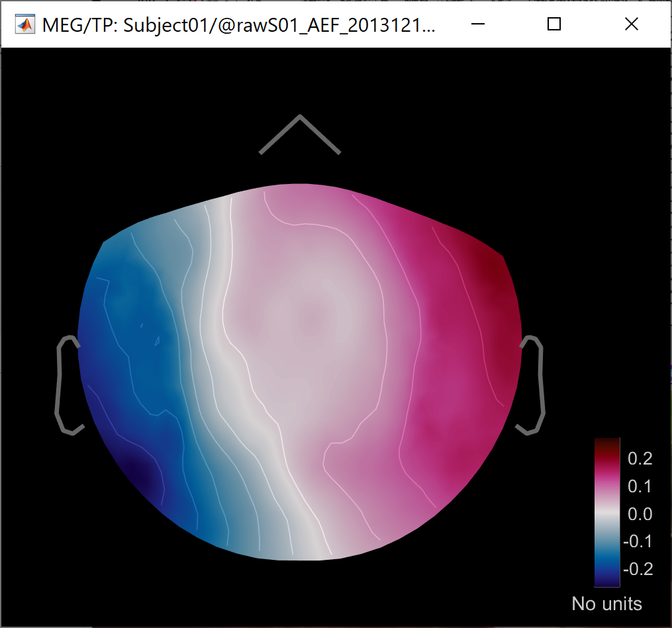This screenshot has height=628, width=672.
Task: Click the 0.2 colorbar tick label
Action: click(640, 458)
